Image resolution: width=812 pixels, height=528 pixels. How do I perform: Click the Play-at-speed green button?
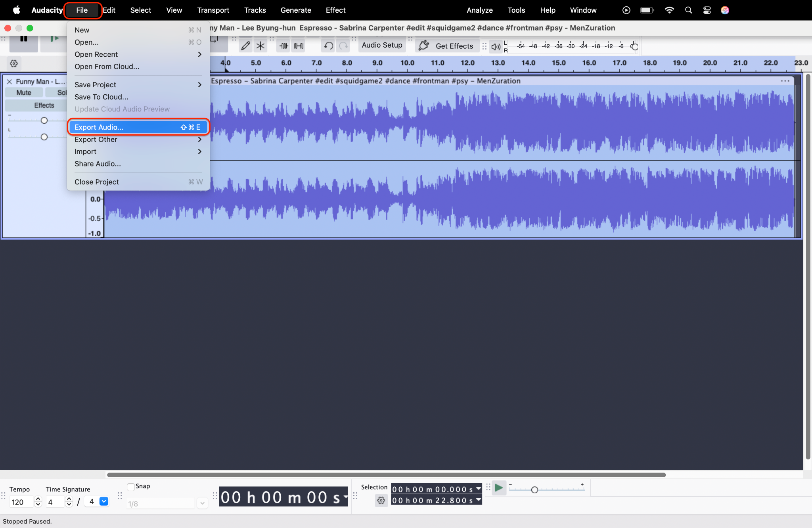click(499, 488)
